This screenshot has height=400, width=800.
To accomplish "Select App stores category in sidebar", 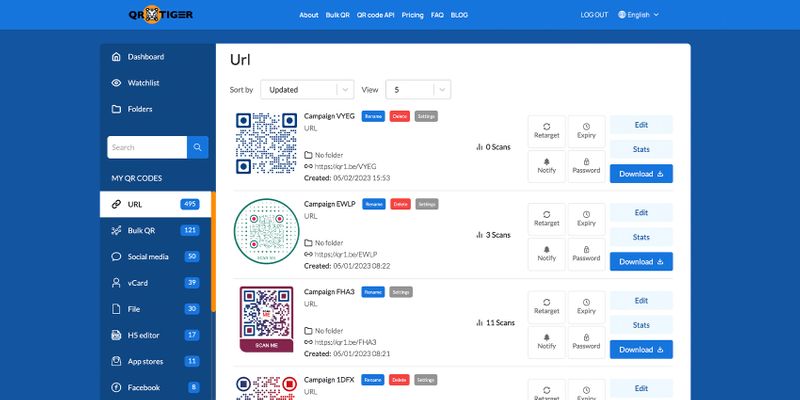I will pyautogui.click(x=155, y=361).
